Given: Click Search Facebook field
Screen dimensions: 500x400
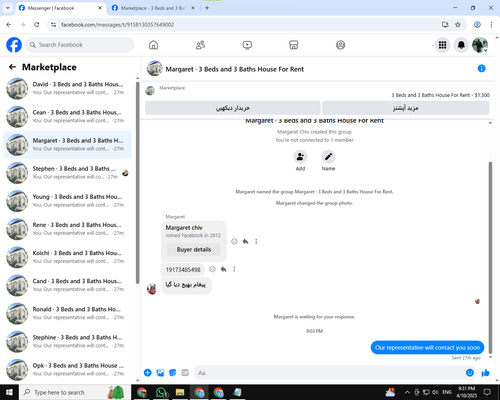Looking at the screenshot, I should [80, 45].
